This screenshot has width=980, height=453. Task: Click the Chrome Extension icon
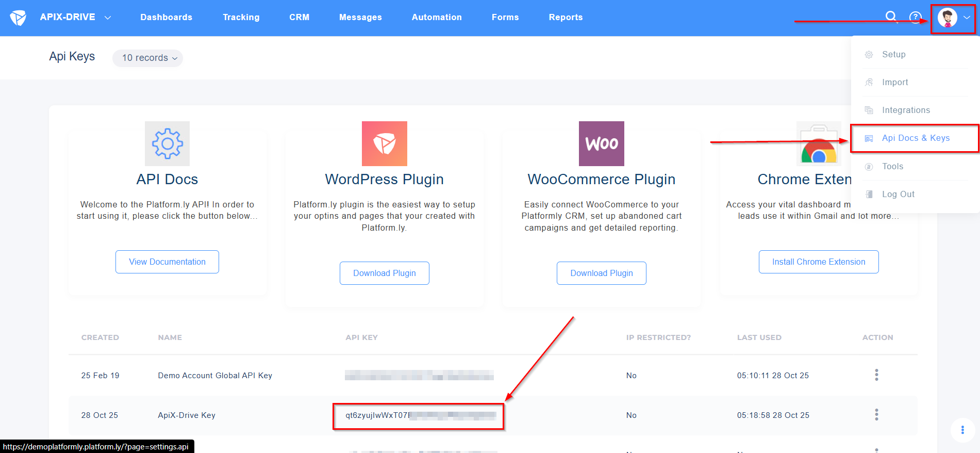819,143
